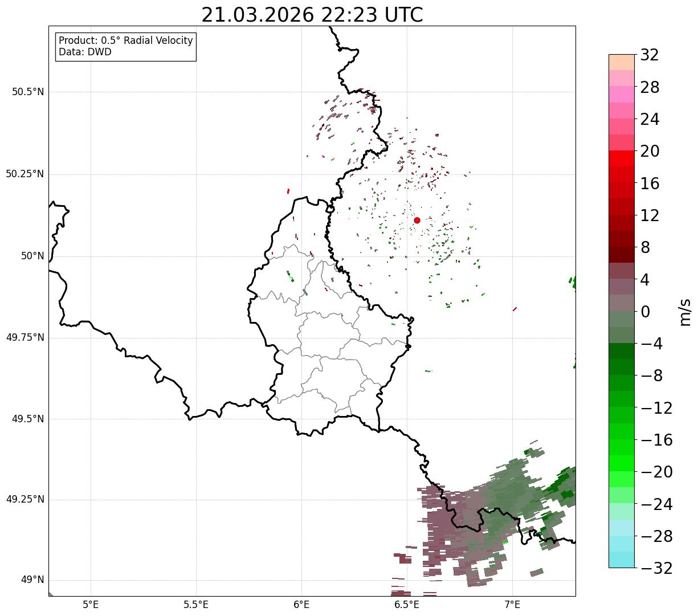
Task: Click the title '21.03.2026 22:23 UTC'
Action: [312, 15]
